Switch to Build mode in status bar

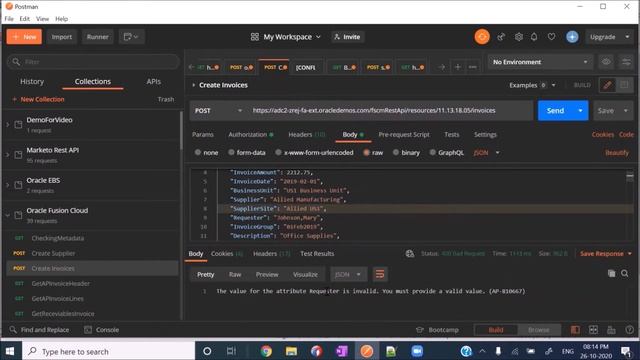pos(496,330)
